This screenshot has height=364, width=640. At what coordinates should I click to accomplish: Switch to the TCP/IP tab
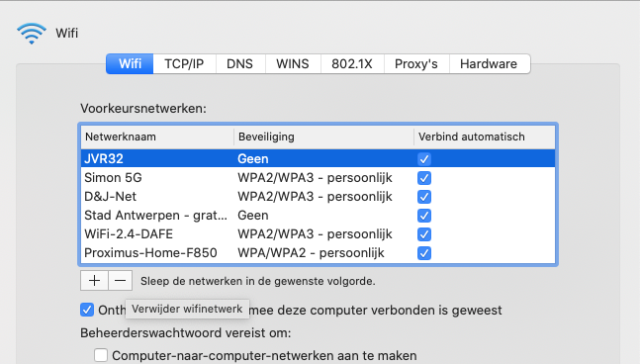click(184, 64)
